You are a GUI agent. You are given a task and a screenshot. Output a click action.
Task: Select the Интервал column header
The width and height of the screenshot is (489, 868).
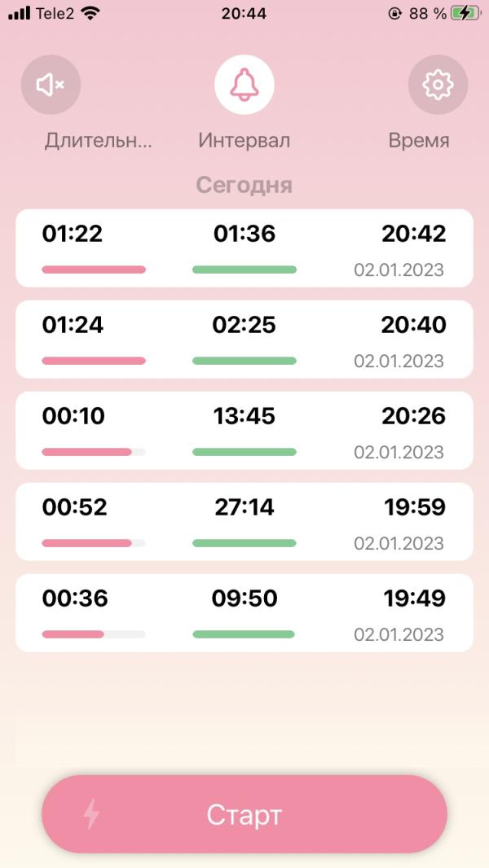(x=244, y=141)
